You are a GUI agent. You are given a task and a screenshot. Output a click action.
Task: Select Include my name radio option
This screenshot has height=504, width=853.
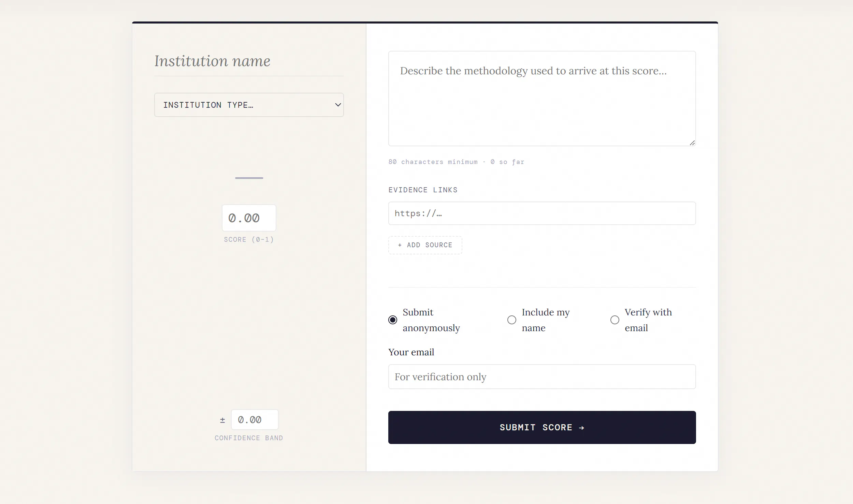point(511,320)
